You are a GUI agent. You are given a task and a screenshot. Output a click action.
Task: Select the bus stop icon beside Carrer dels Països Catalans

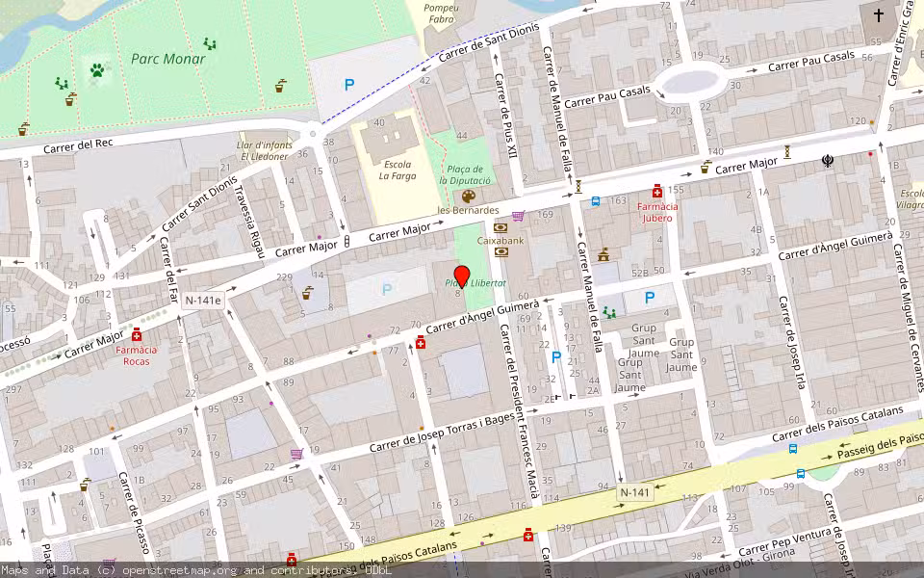pos(793,449)
